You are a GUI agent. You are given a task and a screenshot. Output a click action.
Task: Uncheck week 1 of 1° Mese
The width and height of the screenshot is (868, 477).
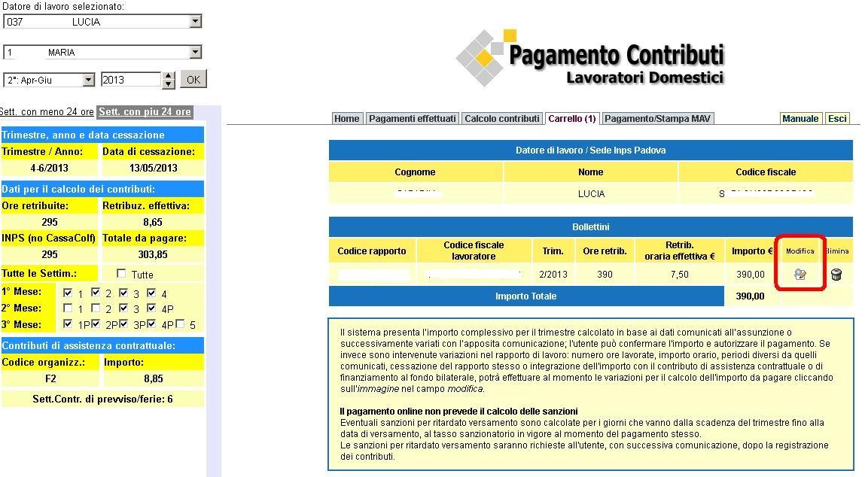point(69,293)
